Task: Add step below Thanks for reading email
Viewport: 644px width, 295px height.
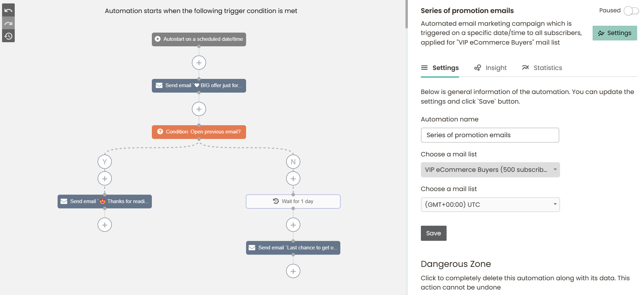Action: click(105, 225)
